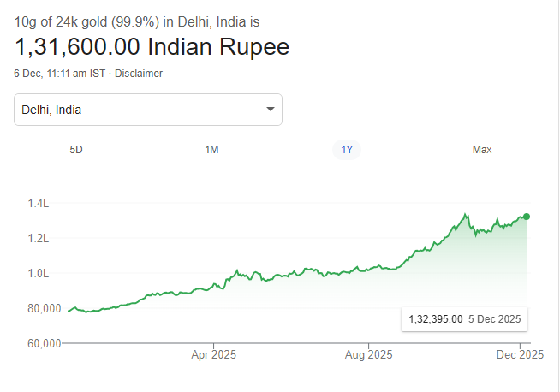Image resolution: width=560 pixels, height=392 pixels.
Task: Switch to the 1M time range
Action: 211,150
